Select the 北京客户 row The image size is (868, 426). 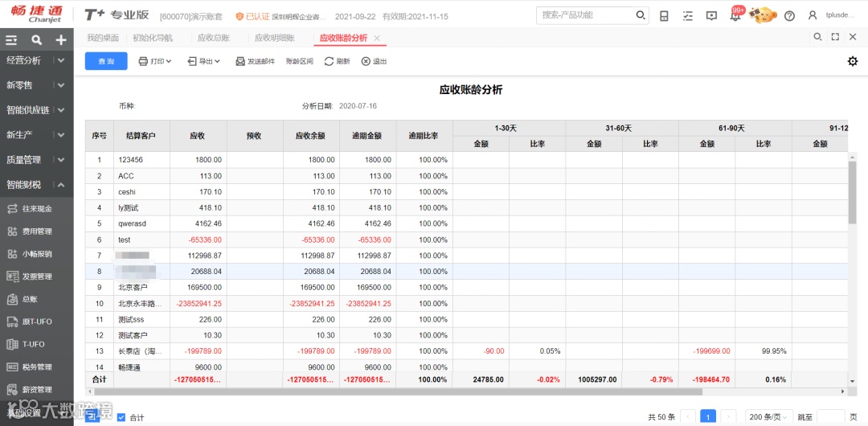466,288
